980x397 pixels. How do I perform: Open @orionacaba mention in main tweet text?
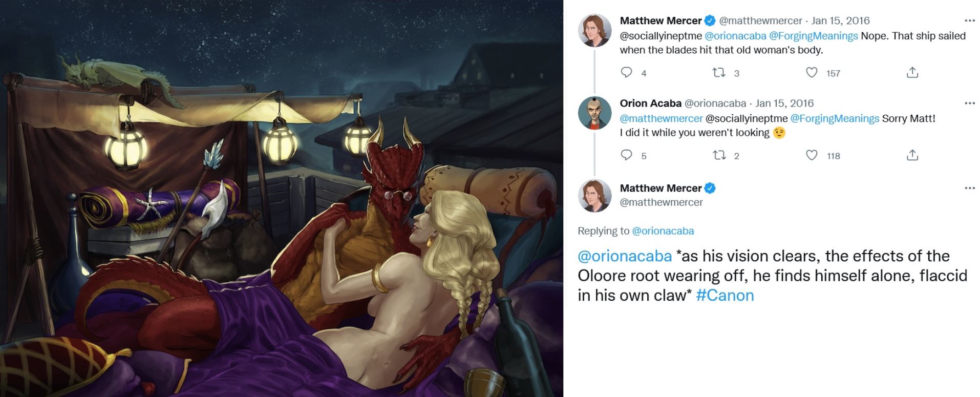(x=625, y=256)
